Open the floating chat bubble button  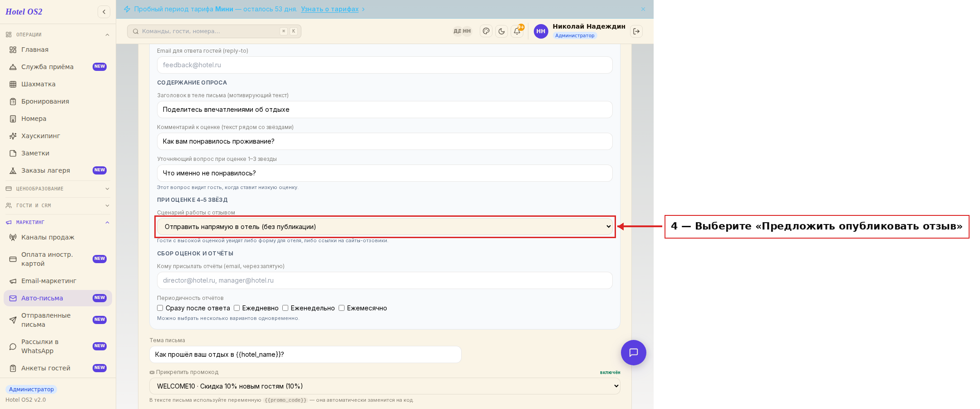click(634, 353)
